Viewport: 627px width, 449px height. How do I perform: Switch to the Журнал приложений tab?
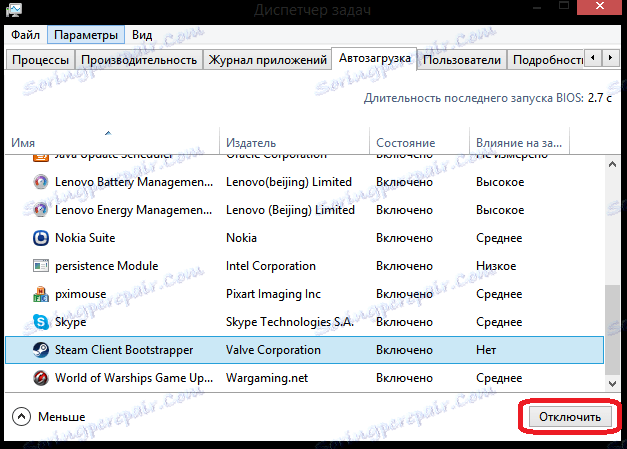(x=268, y=60)
